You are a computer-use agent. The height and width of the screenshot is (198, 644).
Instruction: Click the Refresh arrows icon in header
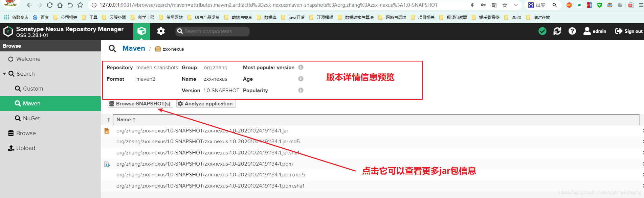[557, 31]
